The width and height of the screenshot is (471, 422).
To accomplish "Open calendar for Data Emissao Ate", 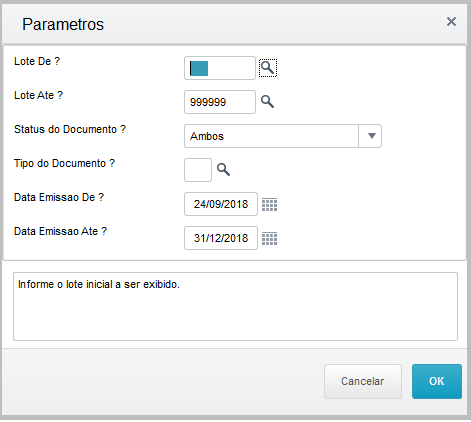I will click(269, 238).
